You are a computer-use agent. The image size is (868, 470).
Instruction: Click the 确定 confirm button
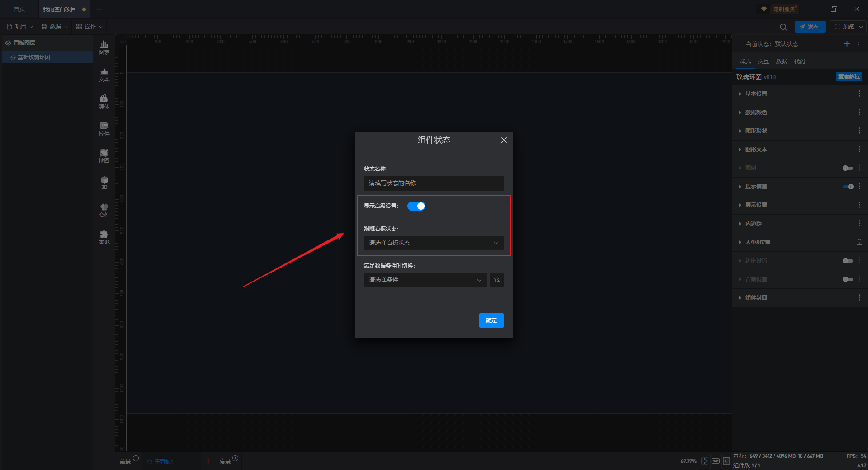(x=491, y=320)
